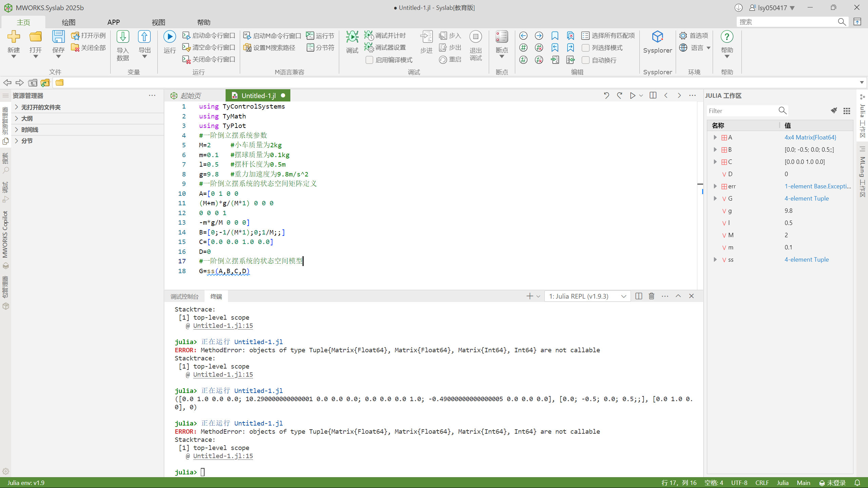Open the Julia REPL terminal selector dropdown
This screenshot has width=868, height=488.
(587, 296)
